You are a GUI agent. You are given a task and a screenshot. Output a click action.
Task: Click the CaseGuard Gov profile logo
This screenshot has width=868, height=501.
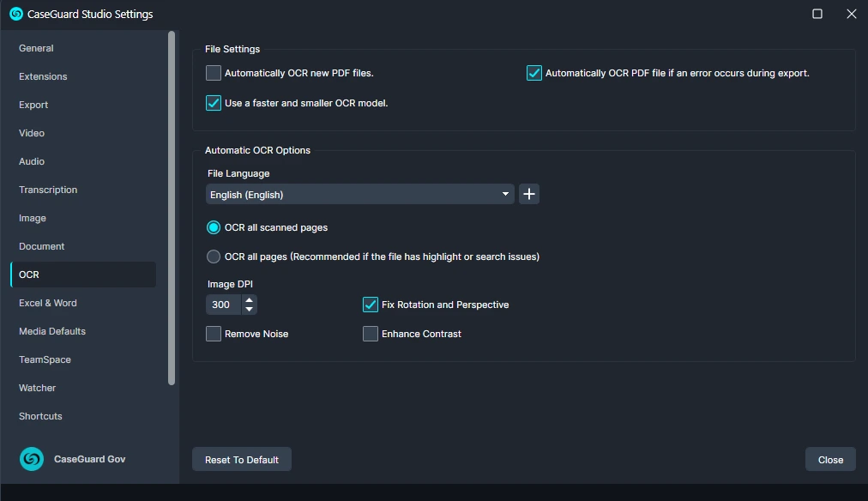tap(32, 459)
